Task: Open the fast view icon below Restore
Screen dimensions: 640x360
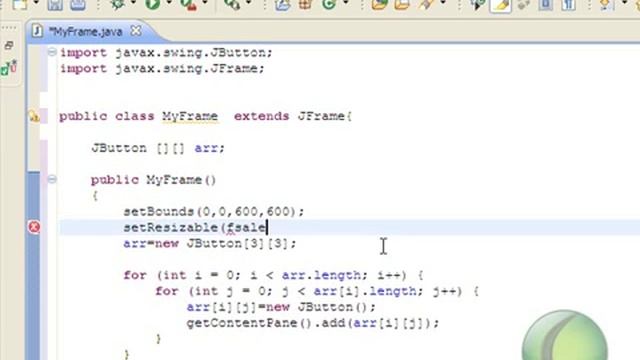Action: tap(9, 67)
